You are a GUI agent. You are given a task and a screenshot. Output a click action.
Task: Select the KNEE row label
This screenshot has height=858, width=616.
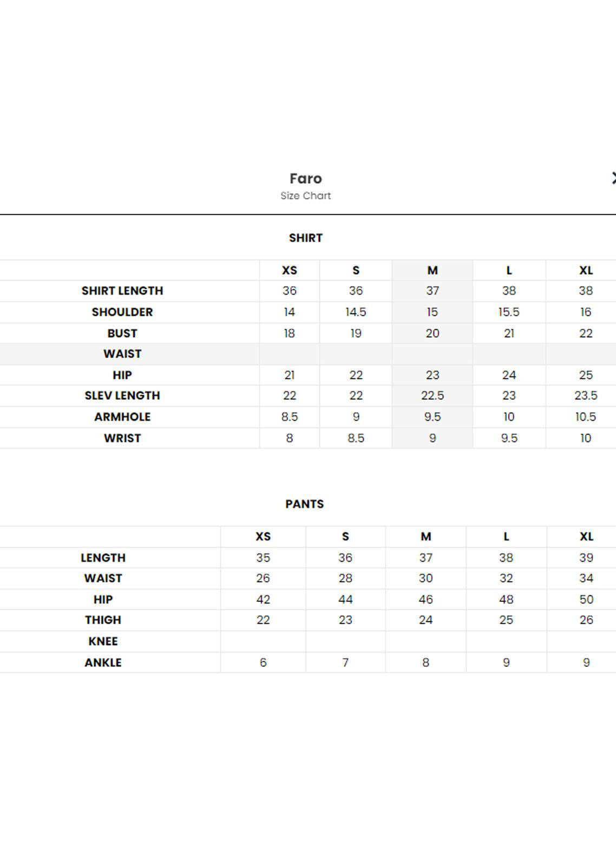click(103, 641)
